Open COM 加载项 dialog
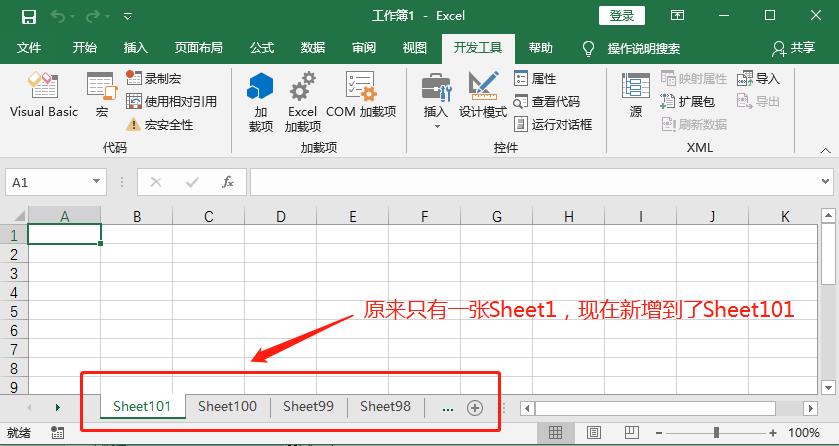Screen dimensions: 839x446 tap(361, 95)
